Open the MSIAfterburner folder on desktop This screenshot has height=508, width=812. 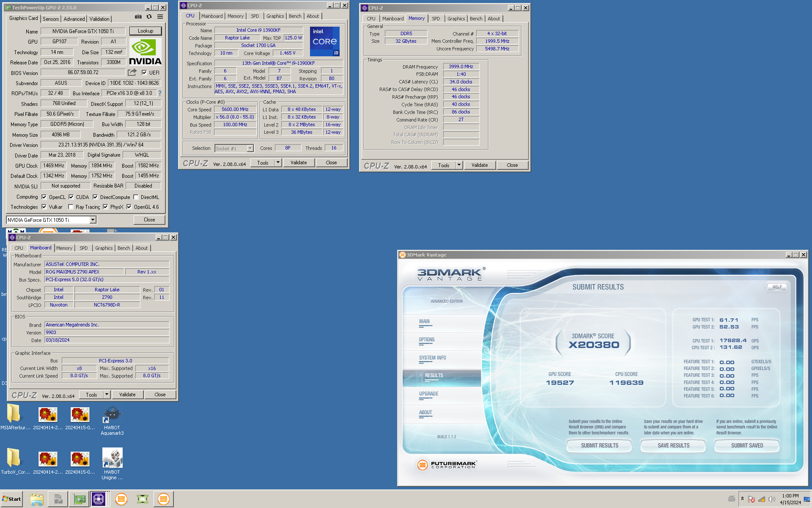click(14, 417)
